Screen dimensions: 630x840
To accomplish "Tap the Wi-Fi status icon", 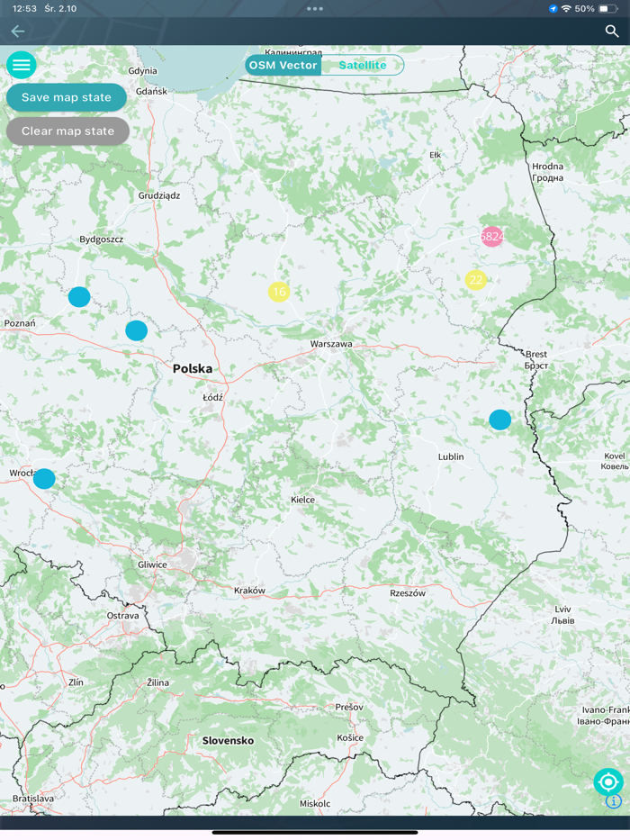I will point(566,9).
